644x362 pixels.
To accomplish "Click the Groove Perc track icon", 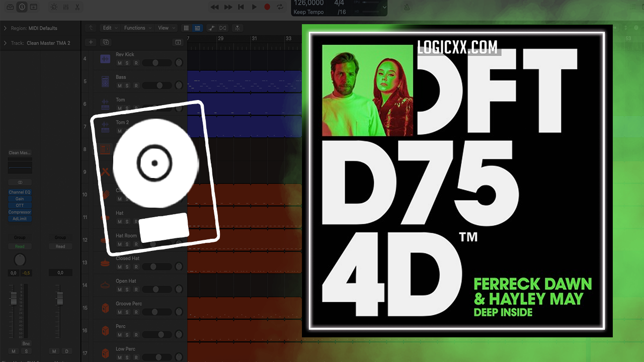I will pyautogui.click(x=105, y=308).
